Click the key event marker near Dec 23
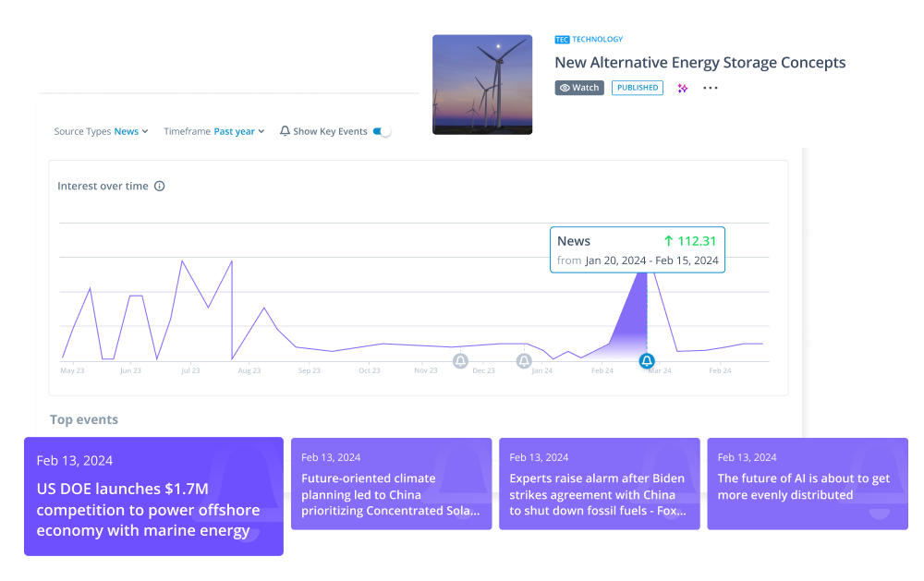Image resolution: width=924 pixels, height=581 pixels. tap(524, 362)
